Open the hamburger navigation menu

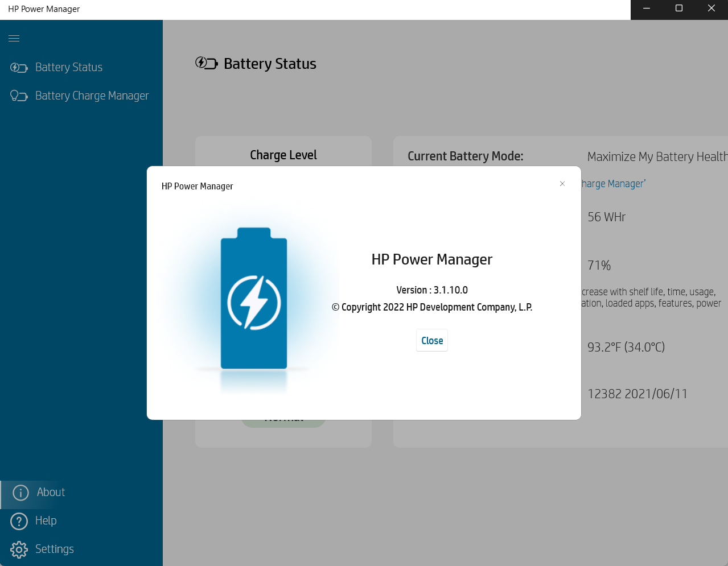[14, 38]
